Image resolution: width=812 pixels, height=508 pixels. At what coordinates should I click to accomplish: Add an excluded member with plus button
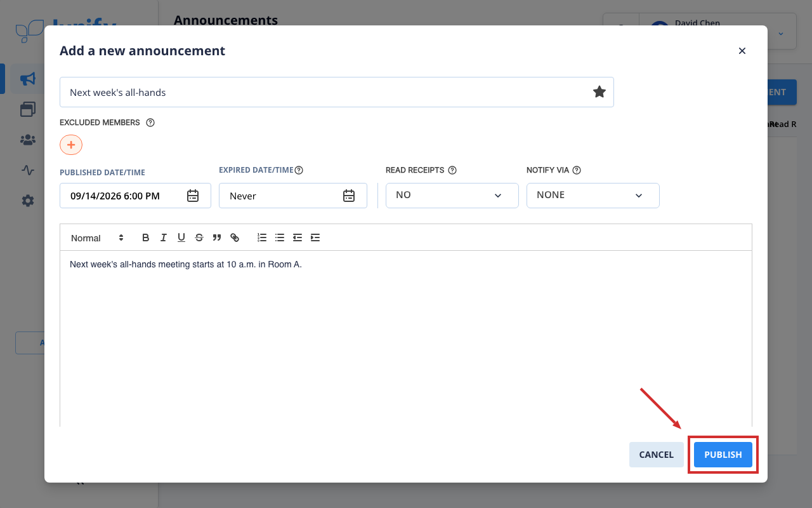point(71,145)
